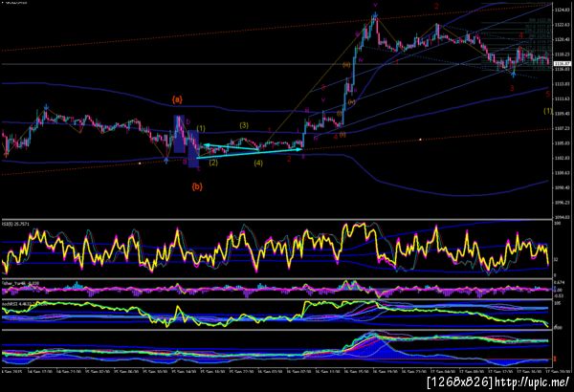This screenshot has width=574, height=392.
Task: Click the 1124.83 price axis label
Action: point(562,10)
